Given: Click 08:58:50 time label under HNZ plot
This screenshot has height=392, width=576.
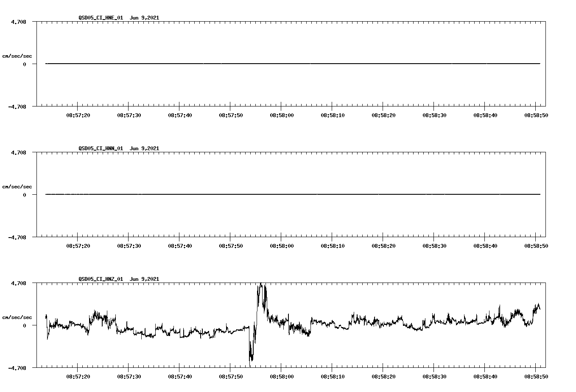Looking at the screenshot, I should click(x=536, y=376).
